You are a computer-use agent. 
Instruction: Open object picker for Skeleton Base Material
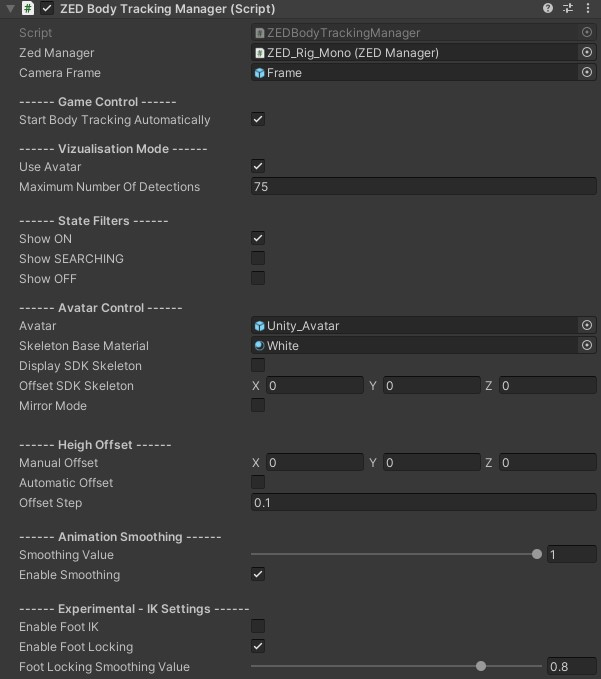point(587,345)
